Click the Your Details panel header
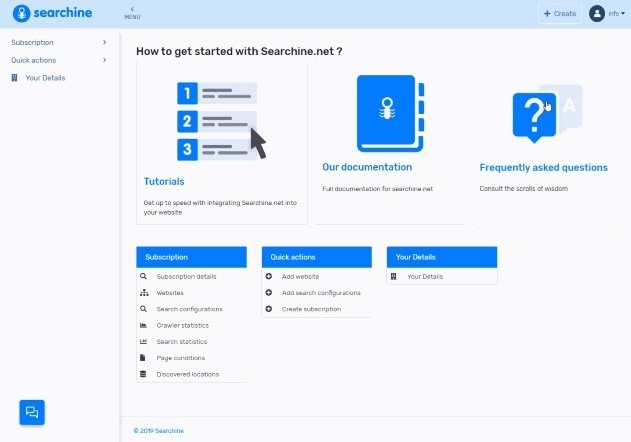631x442 pixels. (x=442, y=257)
